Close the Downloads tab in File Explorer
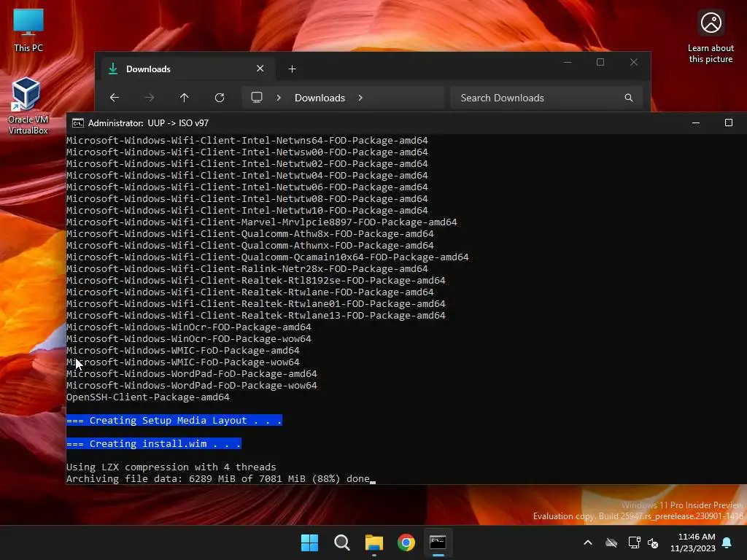This screenshot has width=747, height=560. [x=260, y=69]
